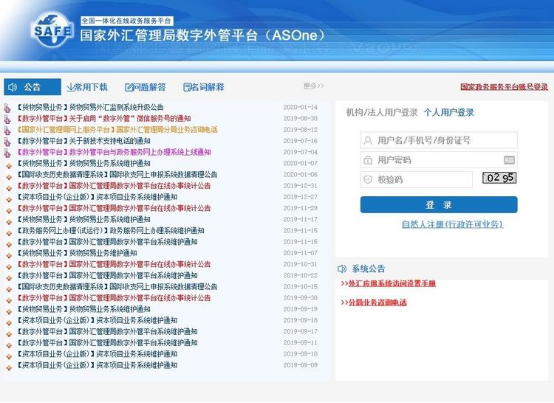The height and width of the screenshot is (403, 554).
Task: Open 自然人注册(行政许可业务) link
Action: click(452, 224)
